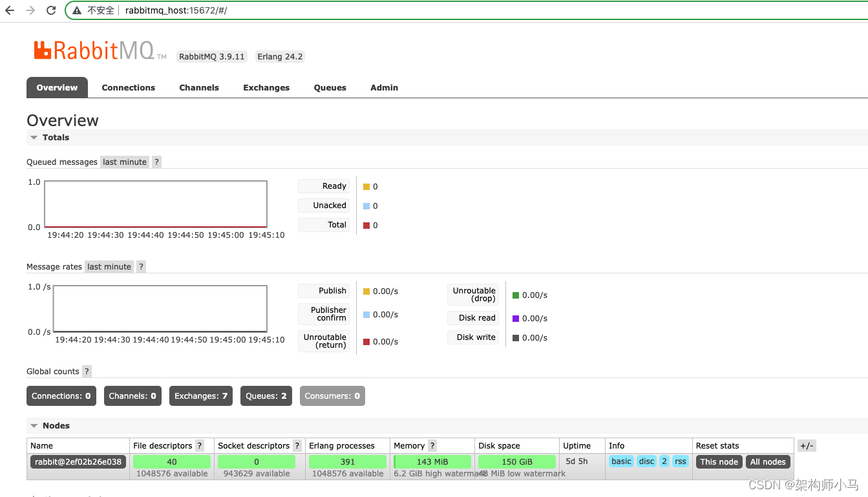Open the File descriptors help icon

(x=200, y=445)
